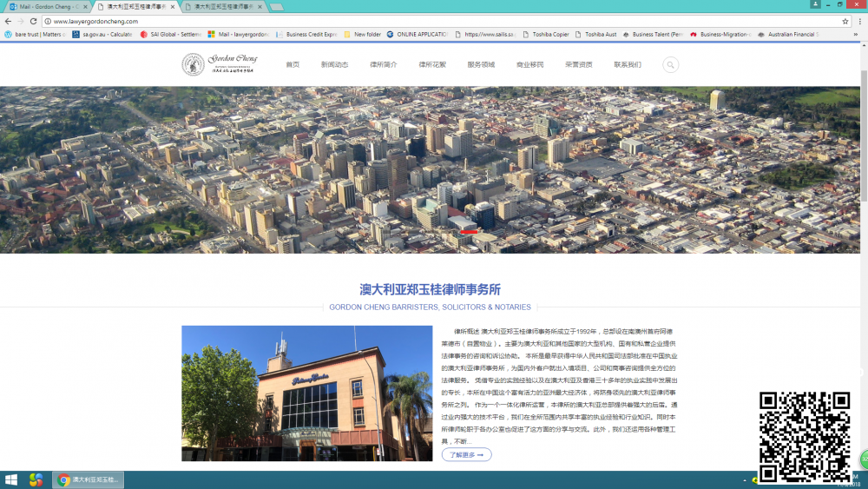The height and width of the screenshot is (489, 868).
Task: Click the colorful pinned taskbar icon
Action: click(36, 479)
